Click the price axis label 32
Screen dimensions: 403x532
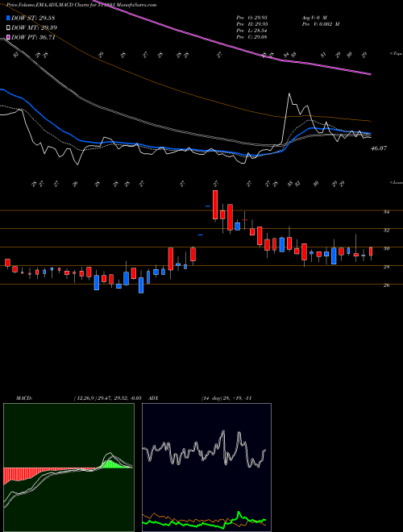[x=386, y=231]
